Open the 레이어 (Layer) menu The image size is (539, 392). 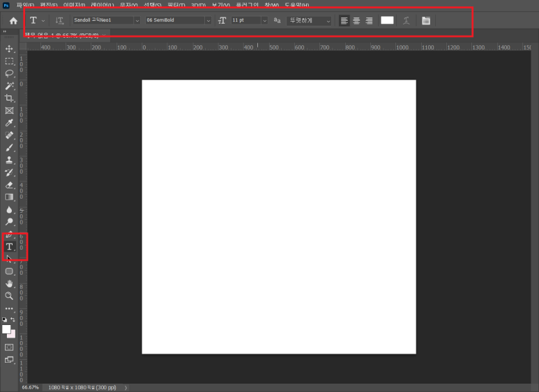(x=103, y=5)
